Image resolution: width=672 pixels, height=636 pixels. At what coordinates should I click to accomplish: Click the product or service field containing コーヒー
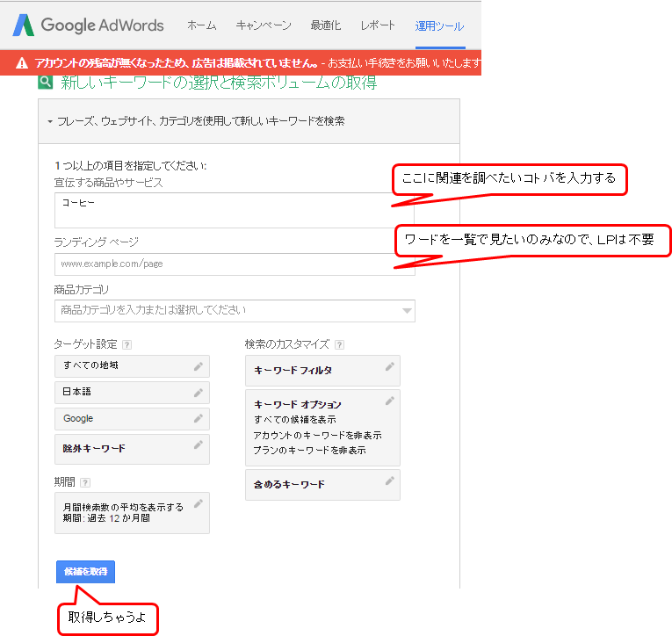(235, 211)
